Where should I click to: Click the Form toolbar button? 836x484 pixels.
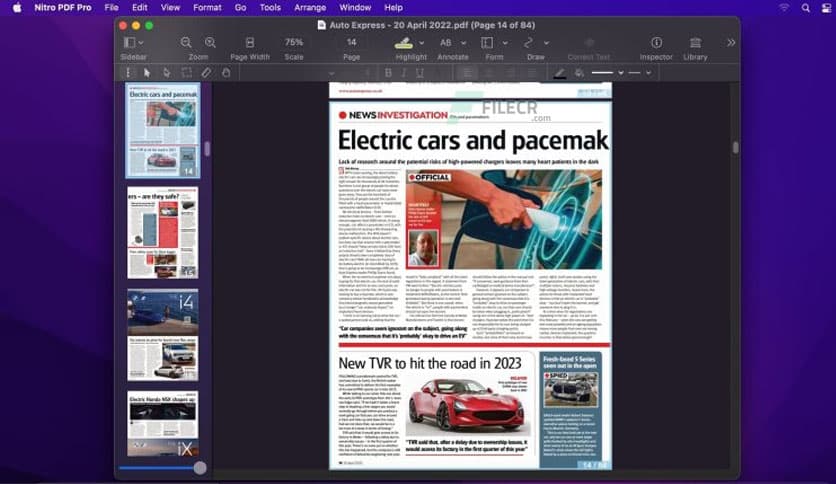(x=487, y=43)
